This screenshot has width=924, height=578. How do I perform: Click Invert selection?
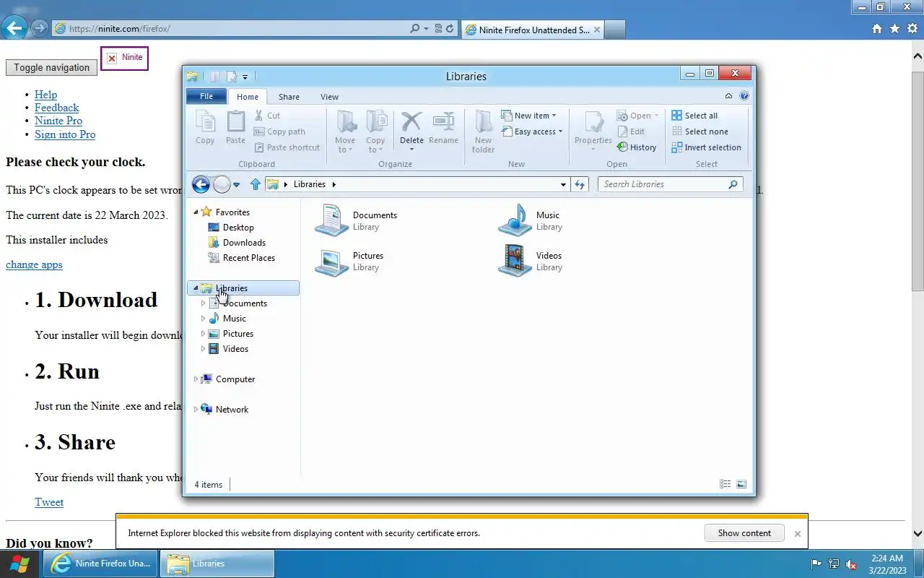pyautogui.click(x=706, y=147)
